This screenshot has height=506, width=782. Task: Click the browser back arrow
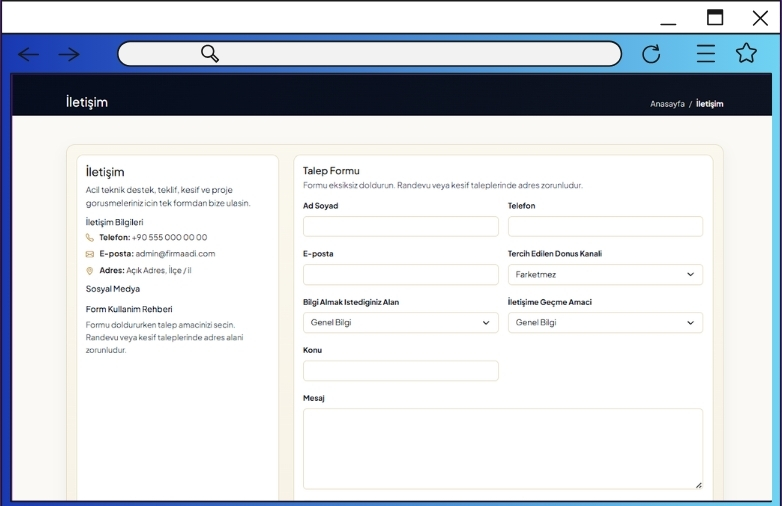coord(29,54)
